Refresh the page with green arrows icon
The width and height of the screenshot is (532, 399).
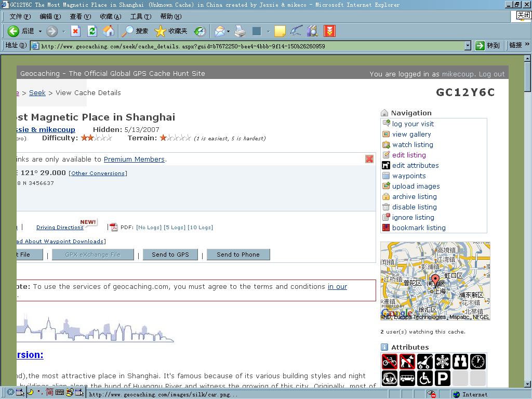92,31
